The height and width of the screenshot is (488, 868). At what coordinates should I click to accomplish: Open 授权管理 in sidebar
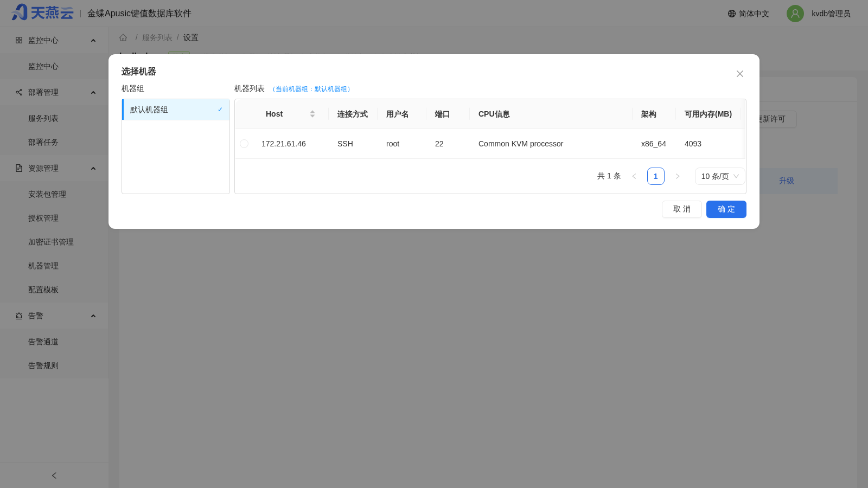(43, 218)
